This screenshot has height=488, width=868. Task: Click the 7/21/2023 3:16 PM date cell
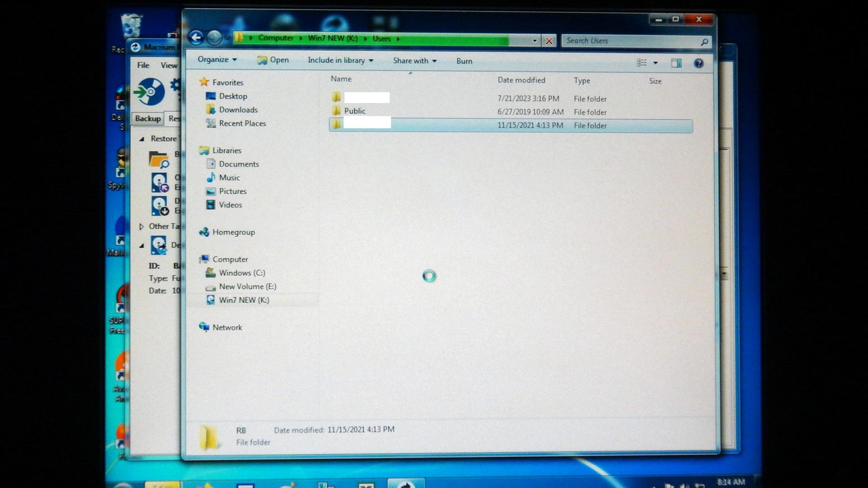tap(528, 98)
